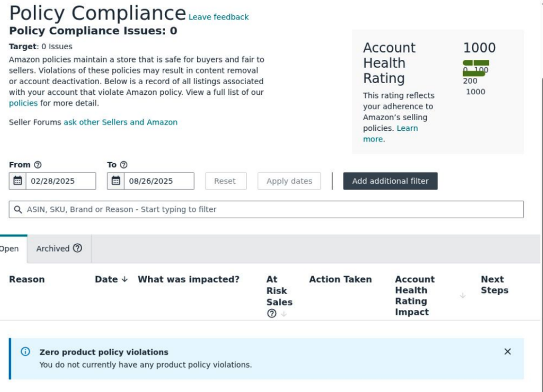Sort by Account Health Rating Impact arrow

(x=462, y=296)
